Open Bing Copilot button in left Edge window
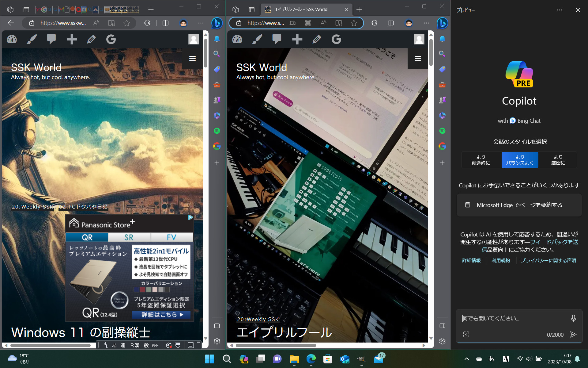The image size is (588, 368). [x=217, y=23]
